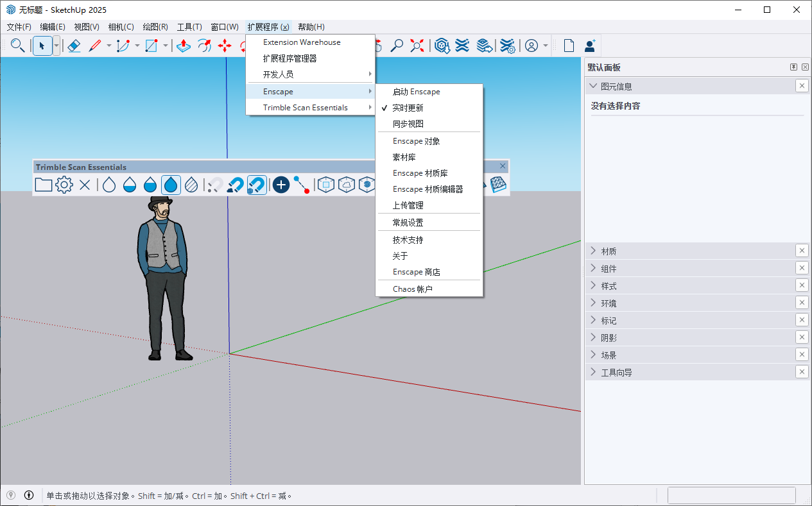Image resolution: width=812 pixels, height=506 pixels.
Task: Open Trimble Scan Essentials settings gear
Action: [x=64, y=185]
